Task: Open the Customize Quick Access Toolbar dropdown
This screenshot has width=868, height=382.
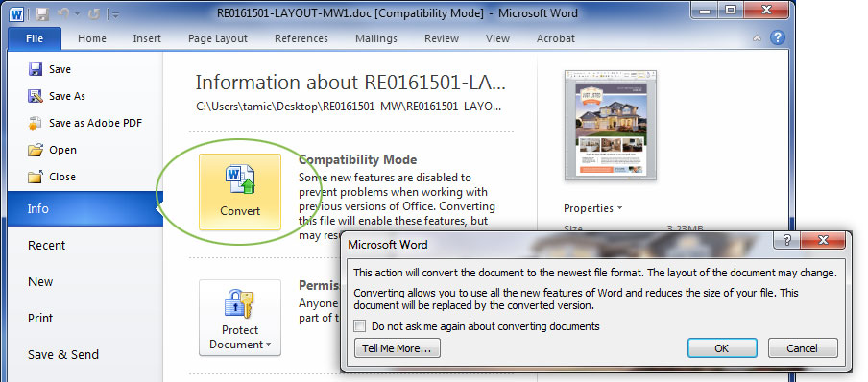Action: [x=115, y=14]
